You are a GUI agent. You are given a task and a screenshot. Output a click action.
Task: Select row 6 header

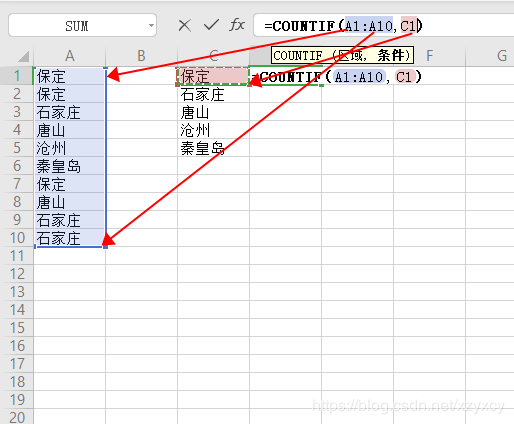[x=17, y=166]
